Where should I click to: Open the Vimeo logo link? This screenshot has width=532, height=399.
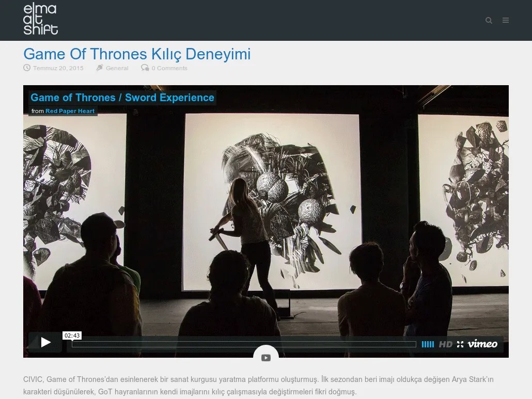pos(482,344)
